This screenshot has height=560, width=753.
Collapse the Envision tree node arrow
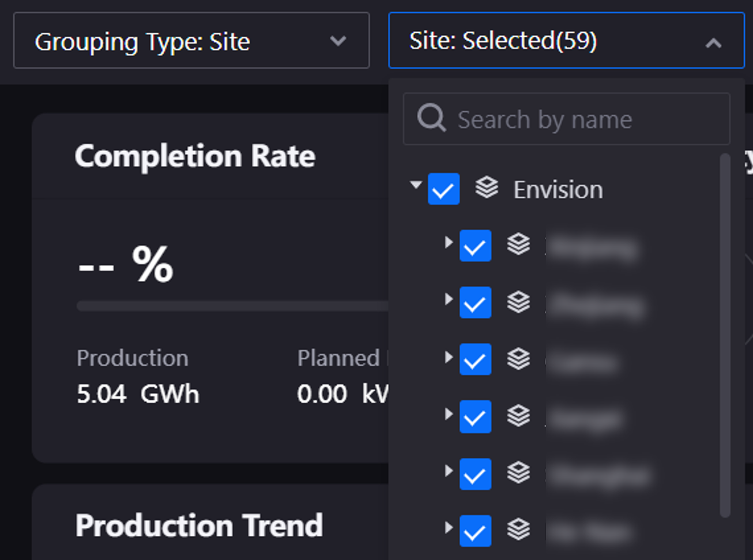[416, 185]
